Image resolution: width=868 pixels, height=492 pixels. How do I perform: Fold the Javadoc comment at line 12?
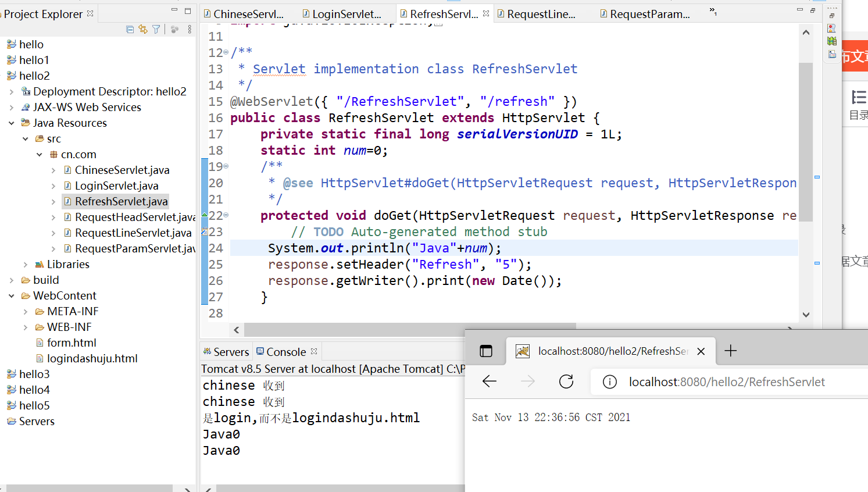click(226, 52)
